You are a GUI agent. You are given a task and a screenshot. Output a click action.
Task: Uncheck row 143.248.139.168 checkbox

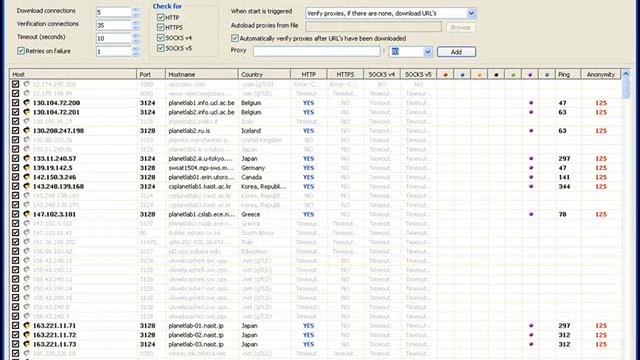click(16, 186)
